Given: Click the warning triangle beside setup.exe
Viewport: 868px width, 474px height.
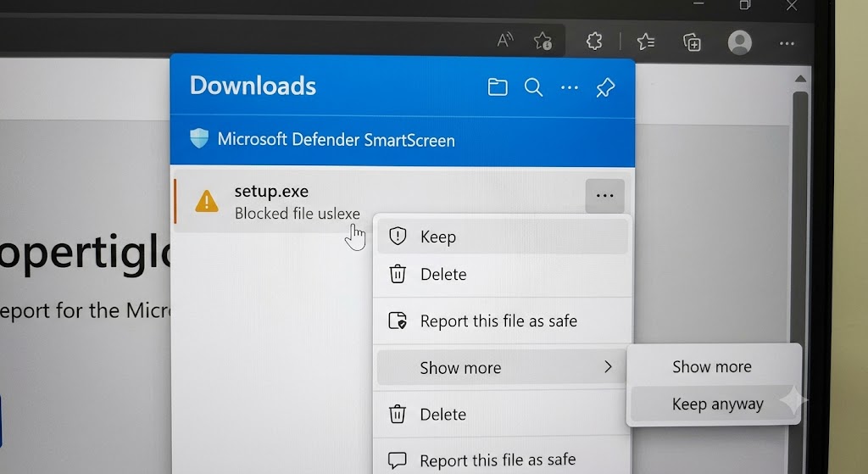Looking at the screenshot, I should point(207,202).
